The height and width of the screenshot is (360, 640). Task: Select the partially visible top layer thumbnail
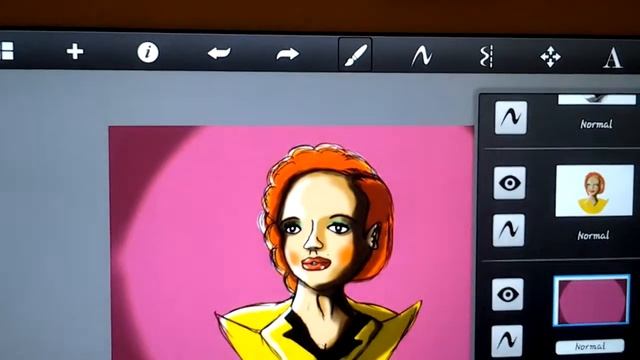pos(597,99)
